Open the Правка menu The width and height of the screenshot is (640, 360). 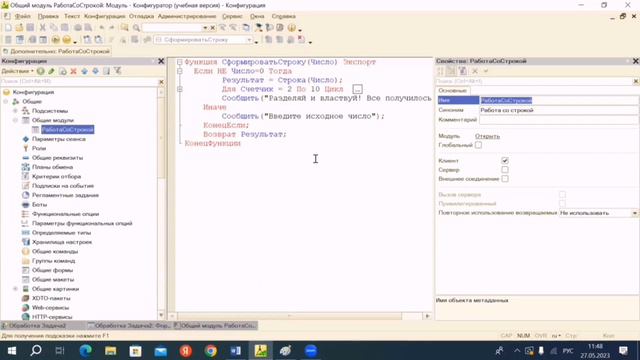coord(48,16)
